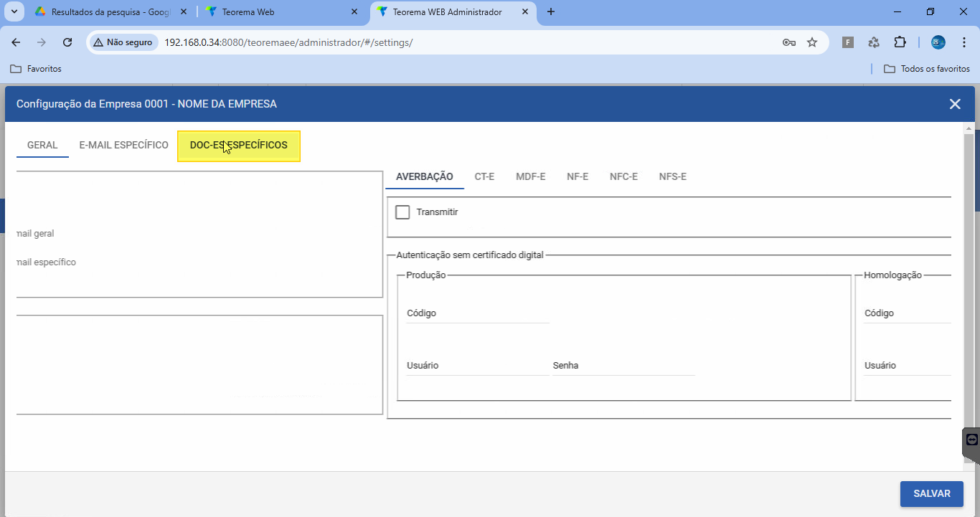Enable the Transmitir checkbox
This screenshot has width=980, height=517.
pos(402,212)
